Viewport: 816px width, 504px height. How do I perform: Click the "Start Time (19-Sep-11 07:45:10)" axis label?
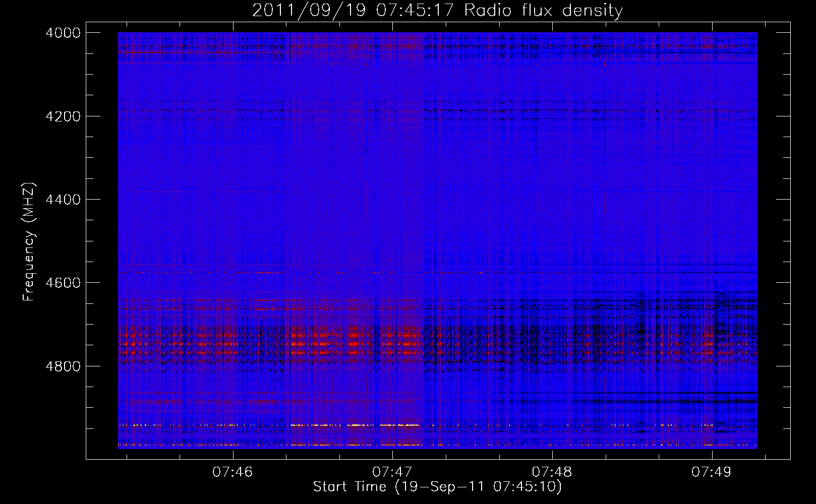click(437, 487)
